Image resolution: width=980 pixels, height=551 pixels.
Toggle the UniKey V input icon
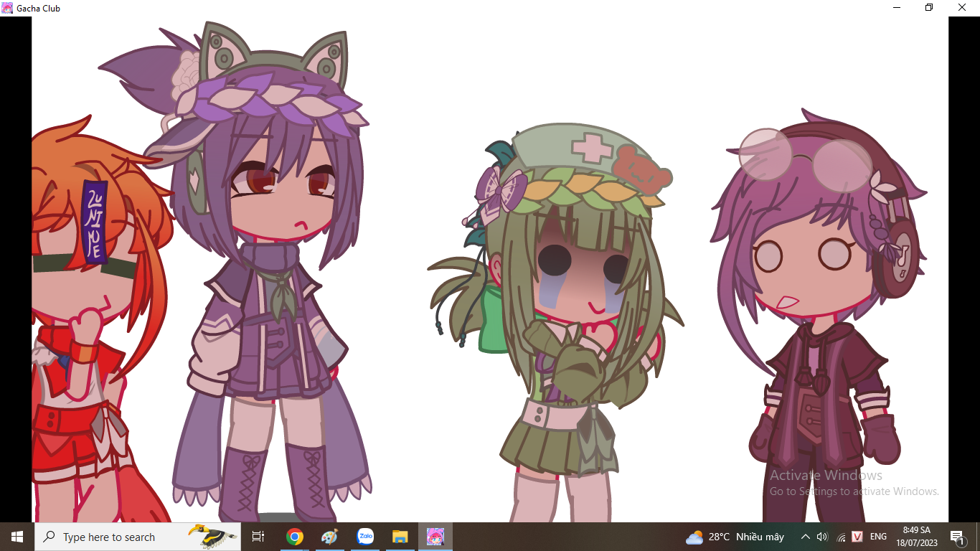(857, 537)
